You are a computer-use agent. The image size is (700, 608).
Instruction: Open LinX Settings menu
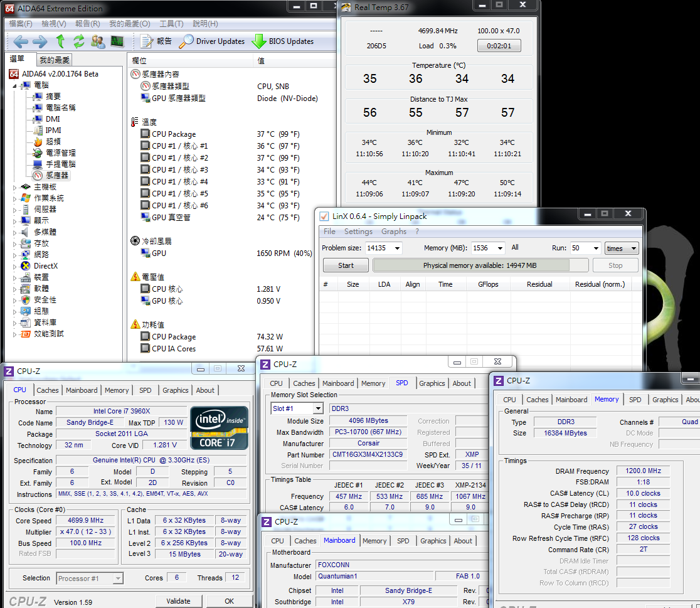coord(358,232)
